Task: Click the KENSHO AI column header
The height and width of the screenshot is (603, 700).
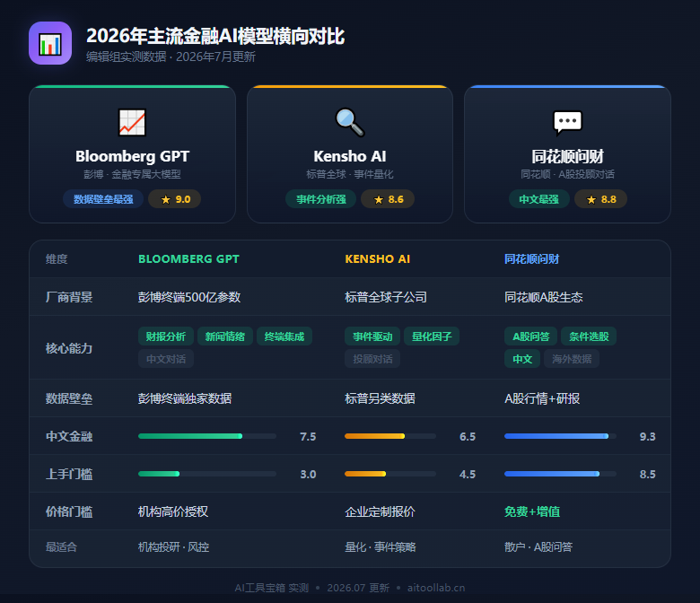Action: 377,258
